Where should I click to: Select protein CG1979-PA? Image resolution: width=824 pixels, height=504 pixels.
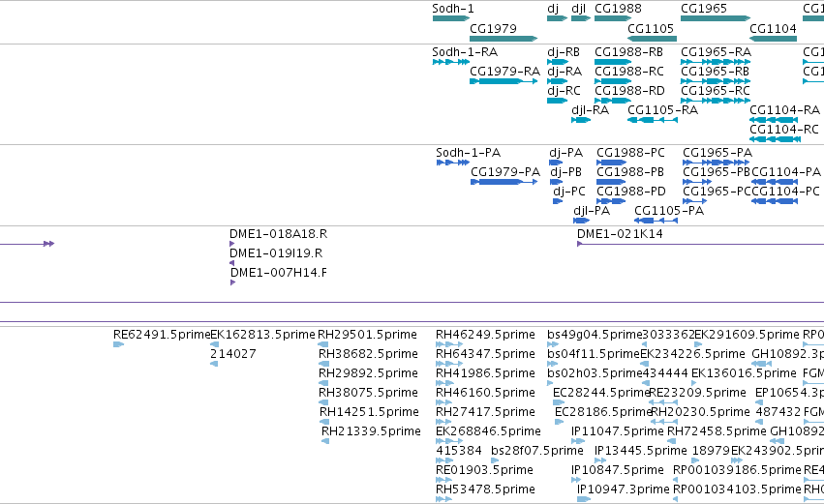(504, 182)
